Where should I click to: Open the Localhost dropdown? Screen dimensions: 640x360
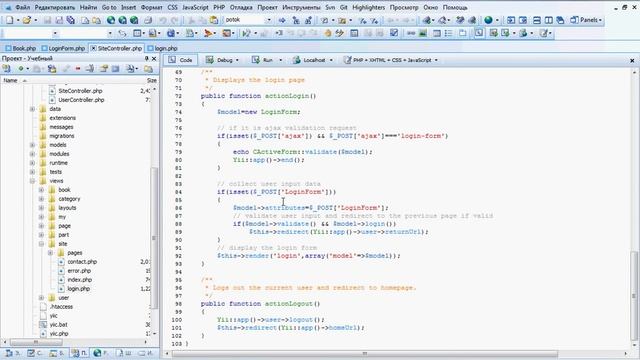[331, 60]
